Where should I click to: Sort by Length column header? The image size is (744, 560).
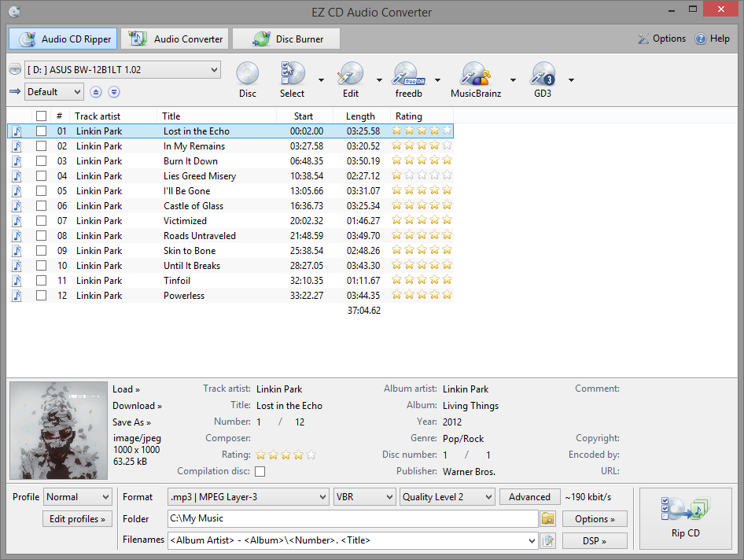click(x=362, y=116)
